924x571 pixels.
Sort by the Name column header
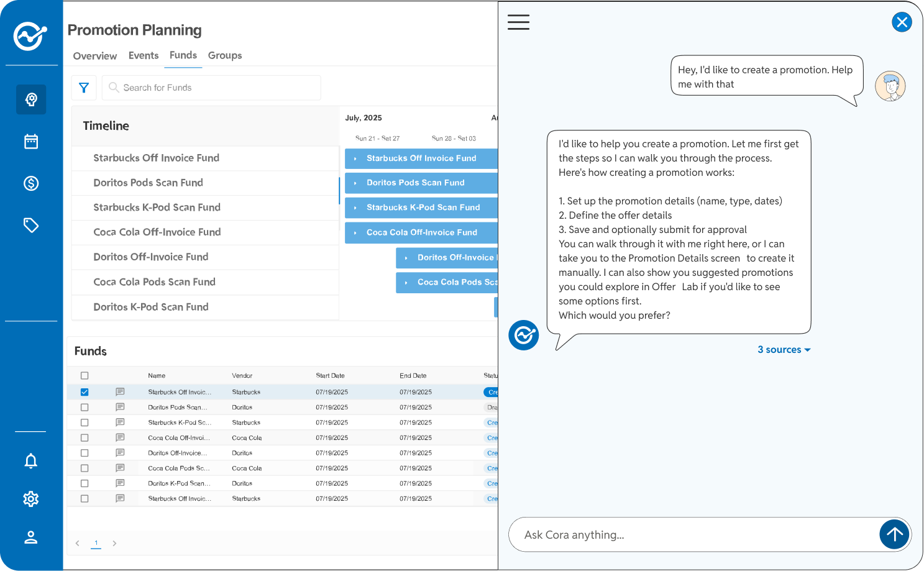click(157, 376)
